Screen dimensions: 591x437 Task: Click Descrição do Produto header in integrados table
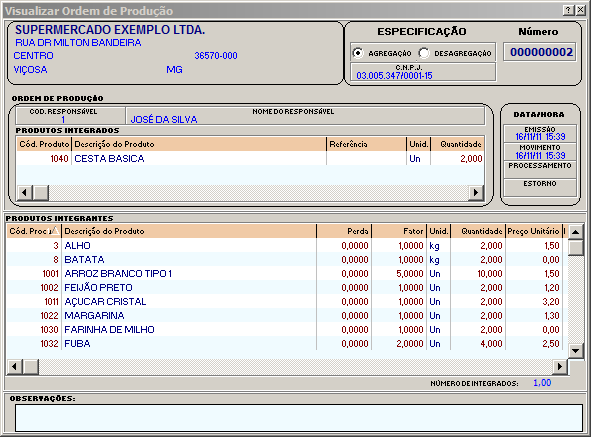point(199,144)
